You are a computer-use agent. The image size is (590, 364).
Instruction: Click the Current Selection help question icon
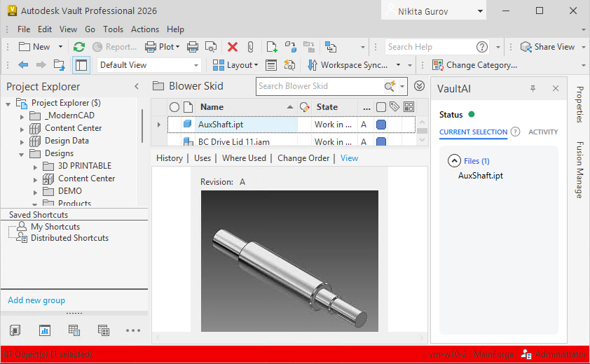515,132
